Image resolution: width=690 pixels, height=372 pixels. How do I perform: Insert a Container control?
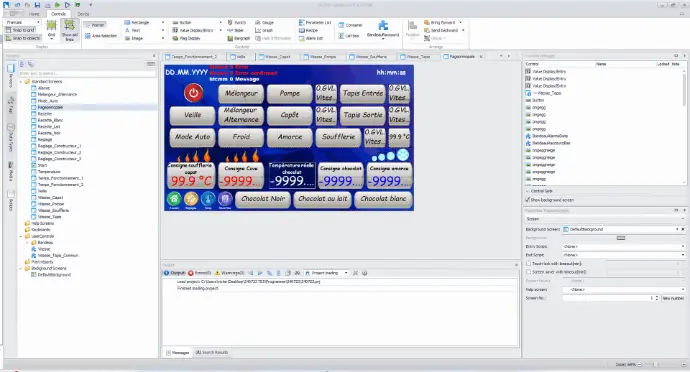[350, 25]
